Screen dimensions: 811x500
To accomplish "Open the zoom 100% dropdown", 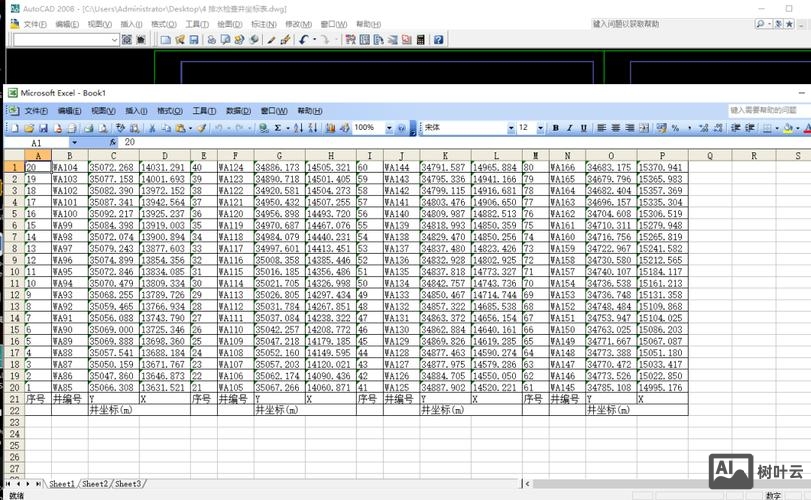I will coord(387,128).
